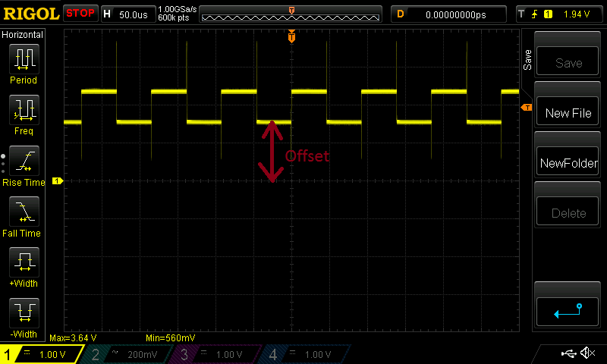
Task: Select the Rise Time measurement icon
Action: pos(24,161)
